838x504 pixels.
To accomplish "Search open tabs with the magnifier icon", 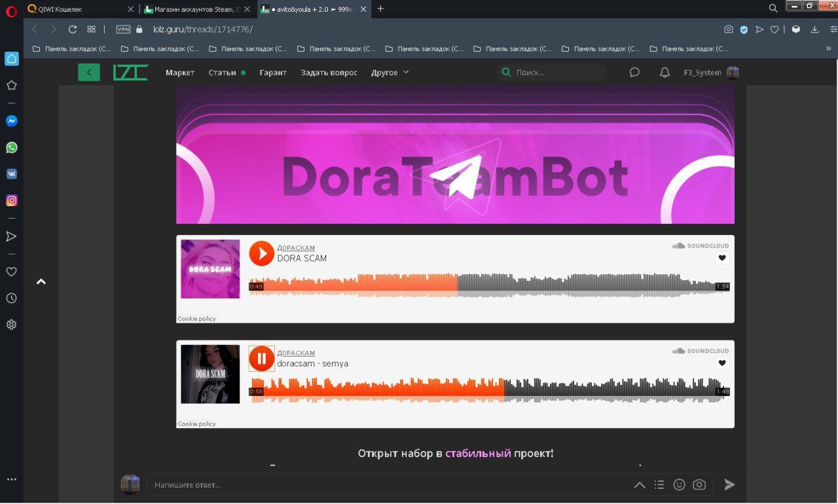I will tap(773, 9).
